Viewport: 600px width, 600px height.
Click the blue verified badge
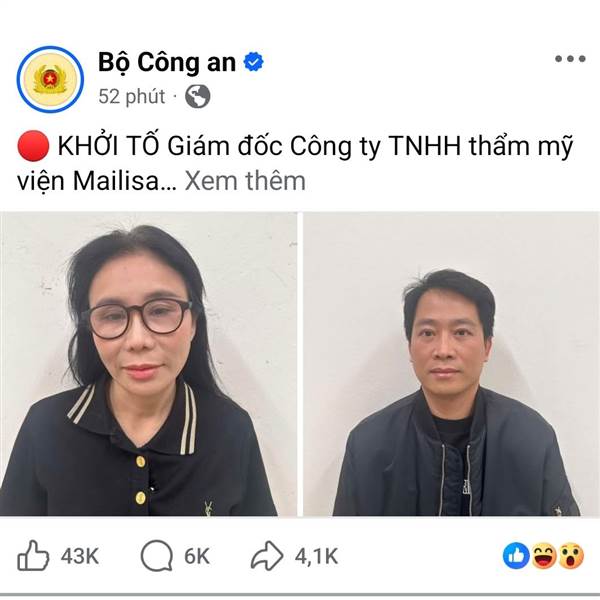click(254, 62)
